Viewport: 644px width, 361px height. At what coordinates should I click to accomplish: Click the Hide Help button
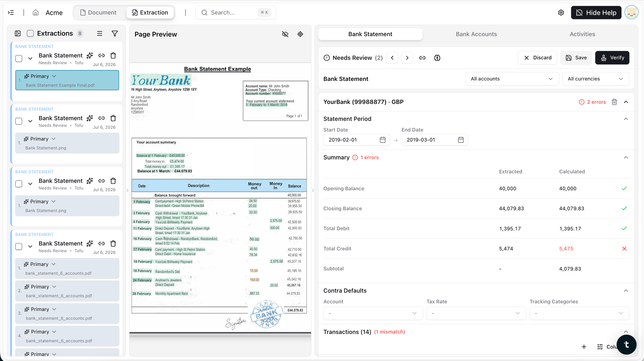[596, 12]
